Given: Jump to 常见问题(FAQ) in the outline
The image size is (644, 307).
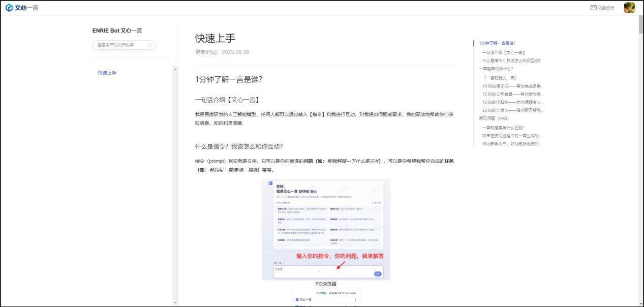Looking at the screenshot, I should 494,118.
